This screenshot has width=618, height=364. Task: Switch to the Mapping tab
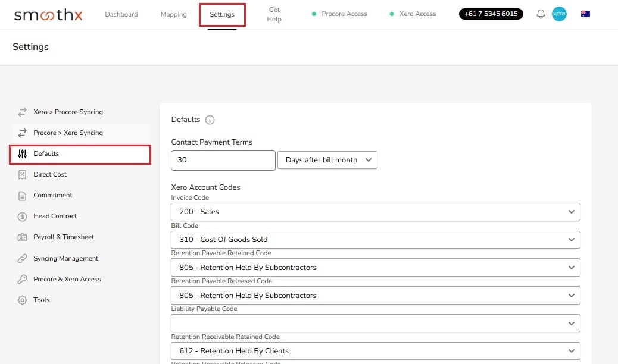[x=173, y=14]
